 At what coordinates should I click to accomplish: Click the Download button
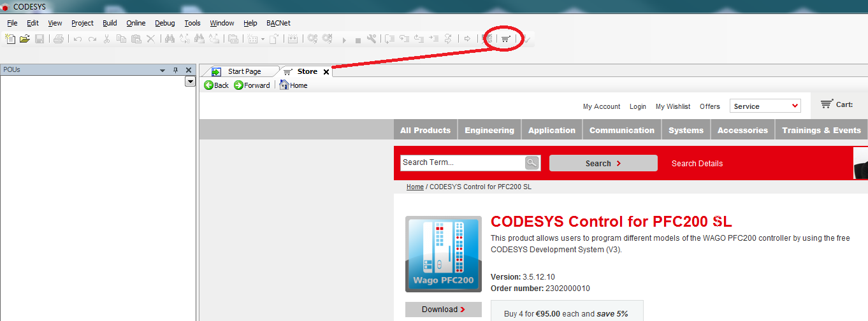[443, 310]
